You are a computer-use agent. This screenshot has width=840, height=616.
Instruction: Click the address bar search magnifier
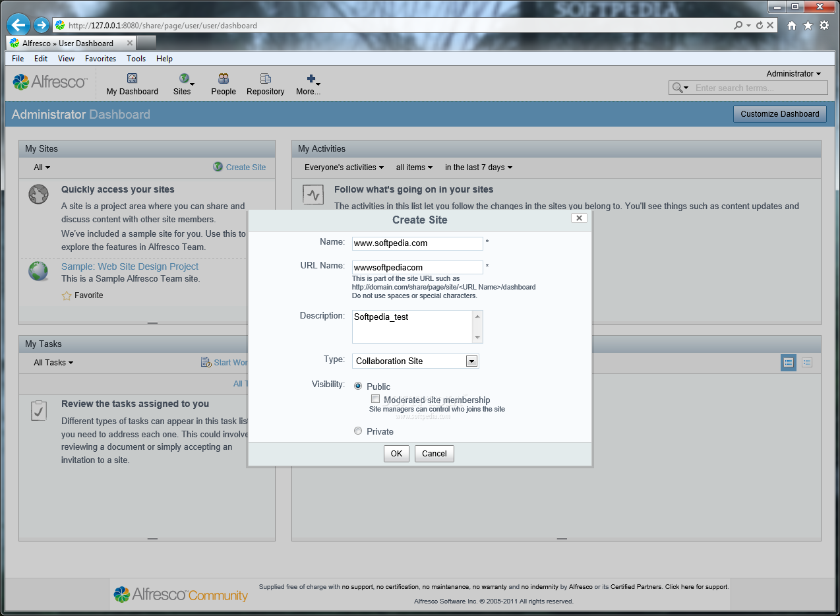click(x=738, y=26)
